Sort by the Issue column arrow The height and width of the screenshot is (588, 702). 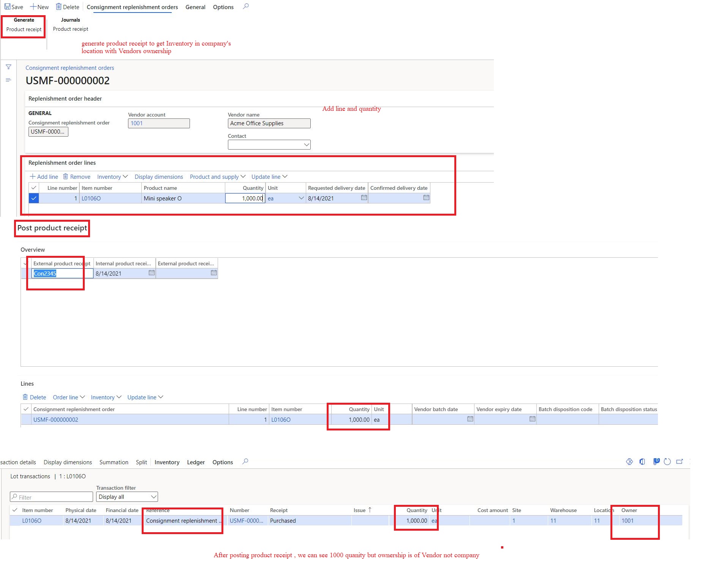[x=369, y=510]
